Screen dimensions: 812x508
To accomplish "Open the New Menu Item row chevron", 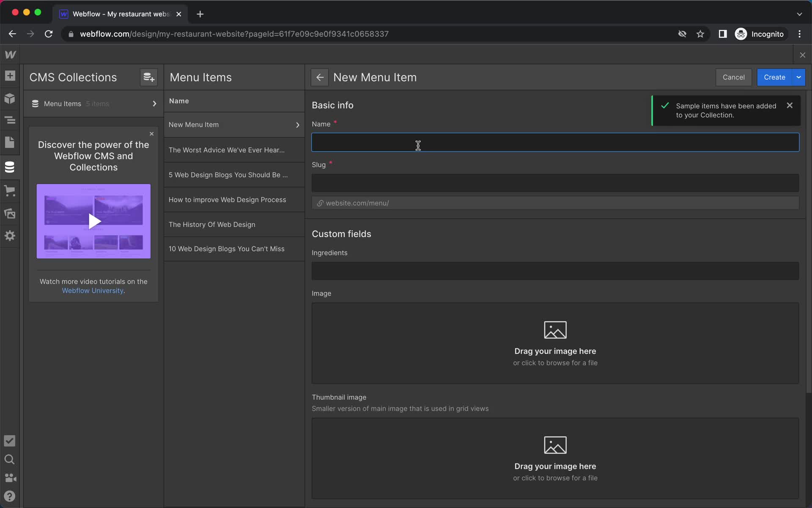I will pyautogui.click(x=298, y=125).
